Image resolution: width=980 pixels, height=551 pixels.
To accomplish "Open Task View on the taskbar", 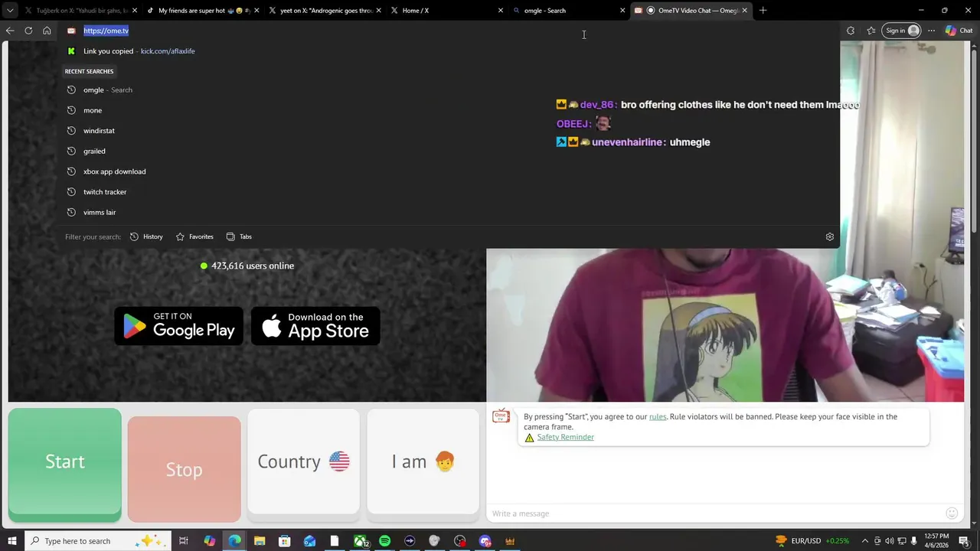I will point(184,541).
